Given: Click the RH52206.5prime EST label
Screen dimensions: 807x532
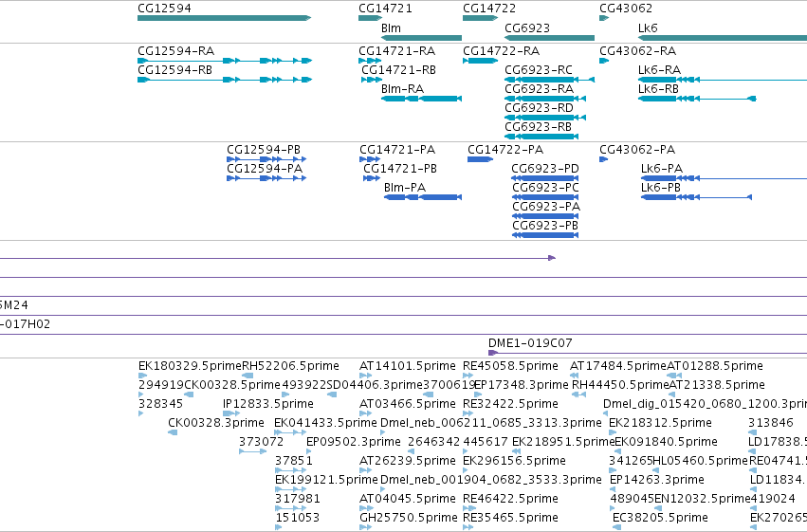Looking at the screenshot, I should [x=291, y=366].
